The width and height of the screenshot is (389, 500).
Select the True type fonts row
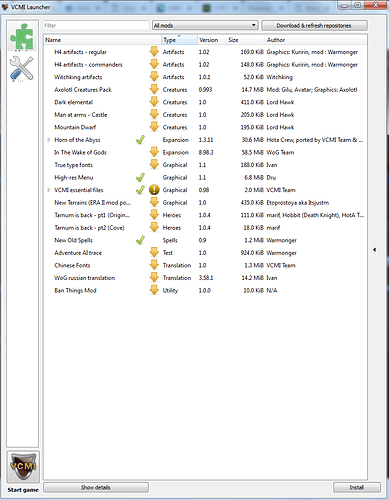tap(205, 165)
